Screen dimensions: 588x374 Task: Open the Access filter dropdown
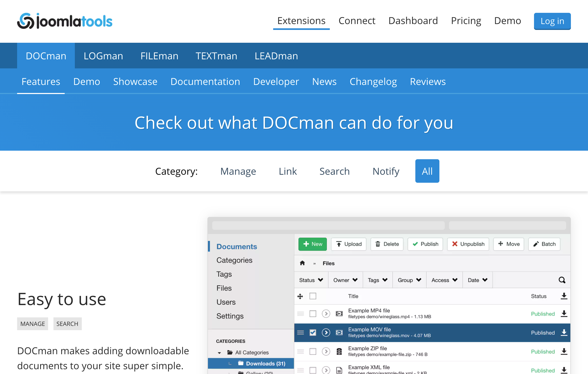(x=444, y=280)
